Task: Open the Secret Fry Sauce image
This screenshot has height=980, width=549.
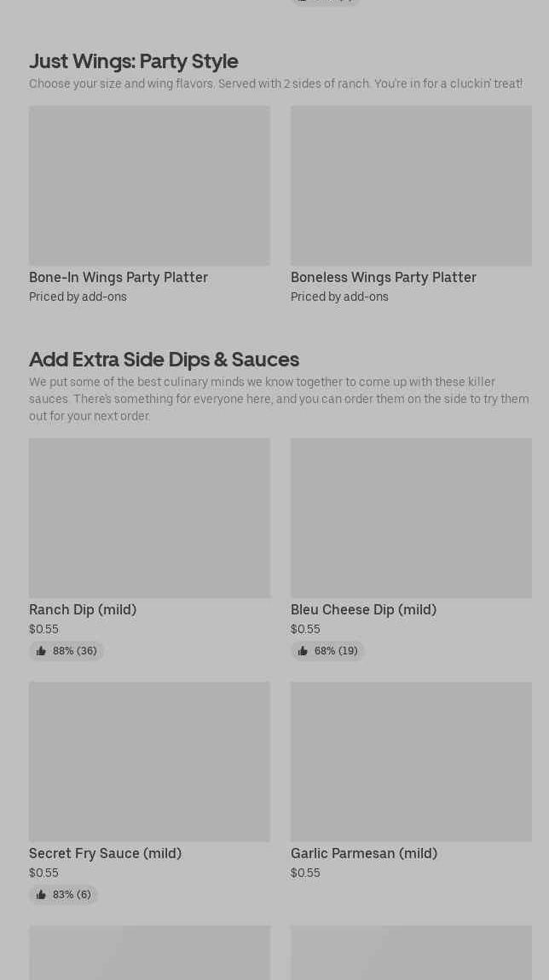Action: pyautogui.click(x=149, y=761)
